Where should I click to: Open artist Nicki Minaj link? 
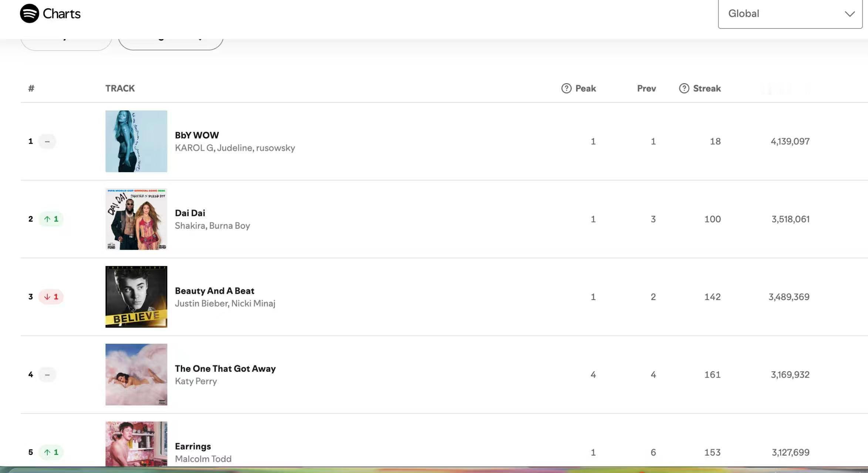tap(253, 303)
